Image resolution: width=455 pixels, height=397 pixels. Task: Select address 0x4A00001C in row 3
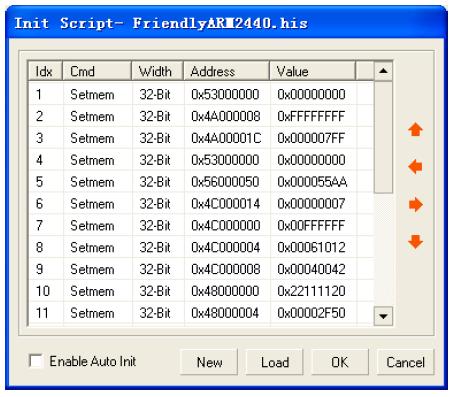click(226, 138)
